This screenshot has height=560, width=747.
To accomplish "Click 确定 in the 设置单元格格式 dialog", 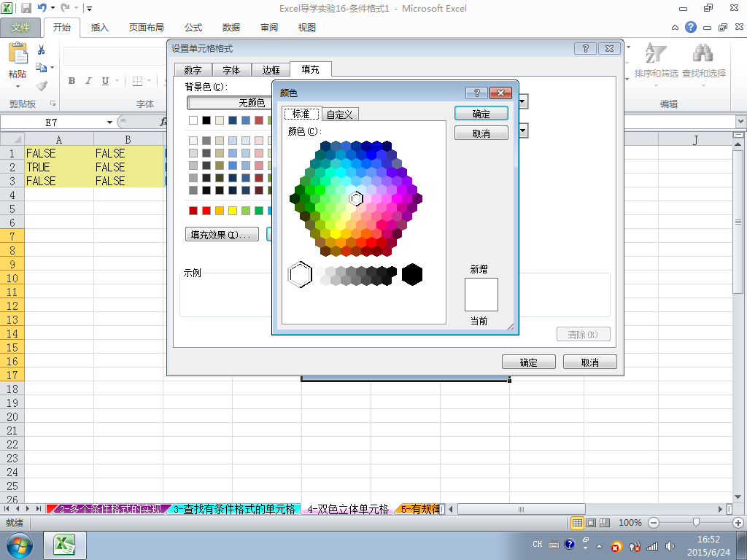I will 528,362.
